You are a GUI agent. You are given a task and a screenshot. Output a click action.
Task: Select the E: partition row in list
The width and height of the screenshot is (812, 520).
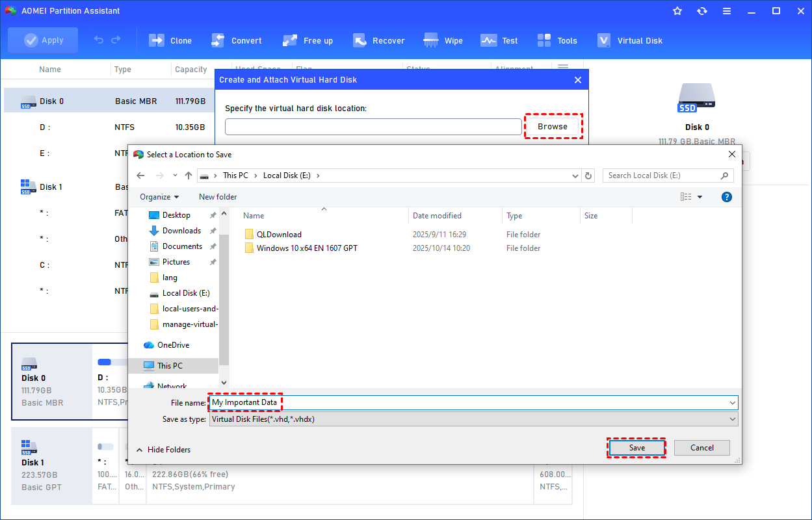coord(66,153)
